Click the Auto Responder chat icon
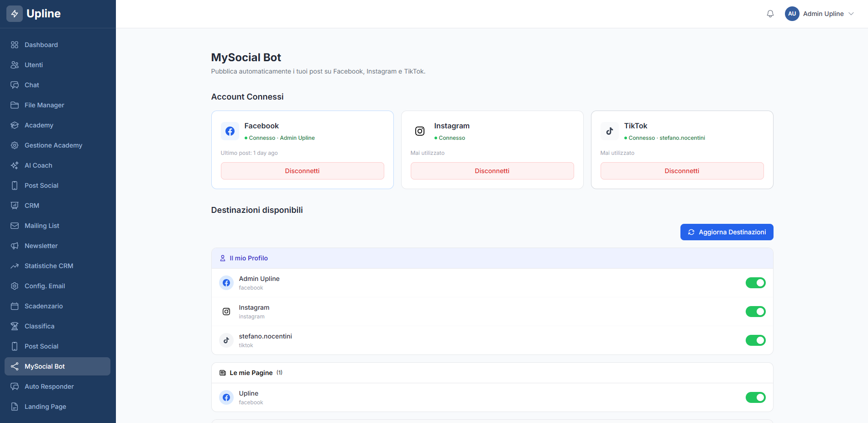The image size is (868, 423). coord(15,386)
